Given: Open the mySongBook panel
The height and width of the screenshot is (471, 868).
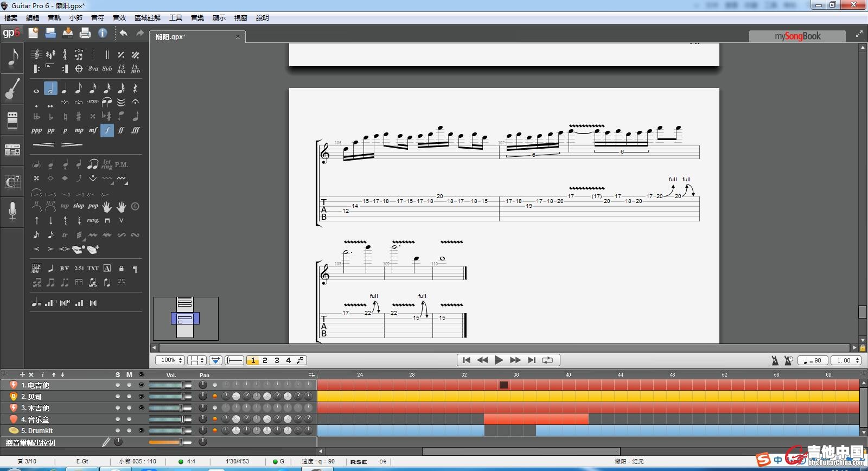Looking at the screenshot, I should pyautogui.click(x=797, y=36).
